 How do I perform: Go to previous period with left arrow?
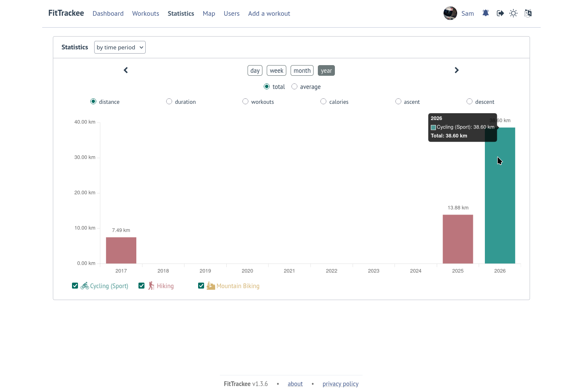[126, 70]
